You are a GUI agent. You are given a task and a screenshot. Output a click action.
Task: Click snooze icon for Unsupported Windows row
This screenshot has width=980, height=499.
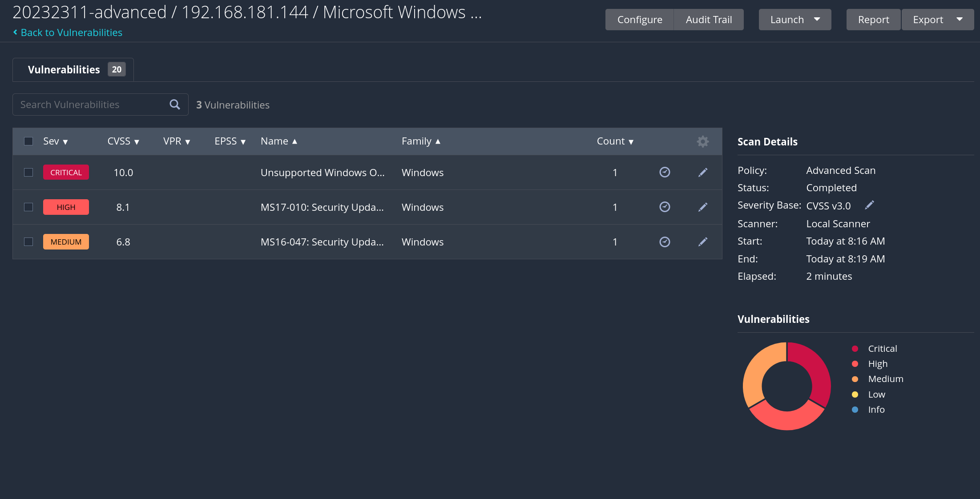coord(665,172)
